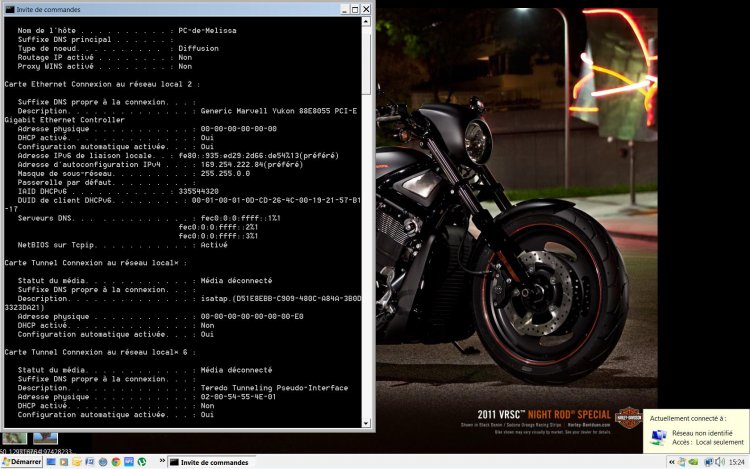Viewport: 750px width, 469px height.
Task: Click the network status tray icon
Action: coord(708,462)
